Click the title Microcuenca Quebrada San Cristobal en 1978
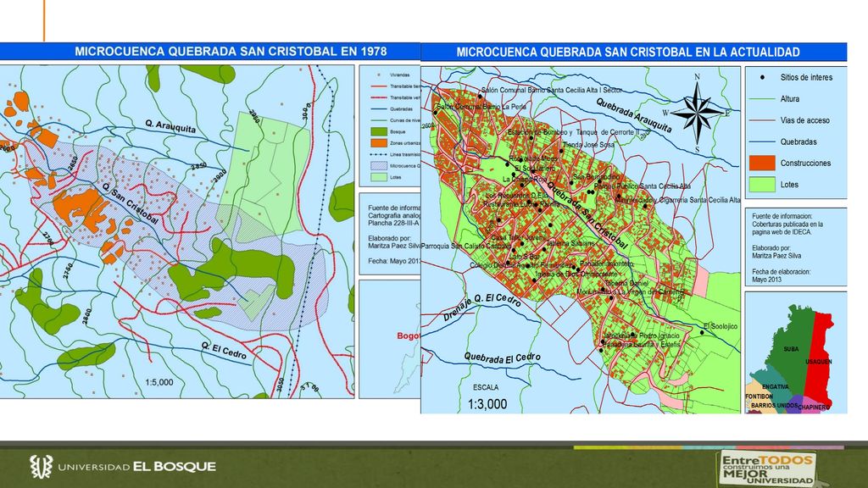Screen dimensions: 868x488 click(x=231, y=52)
